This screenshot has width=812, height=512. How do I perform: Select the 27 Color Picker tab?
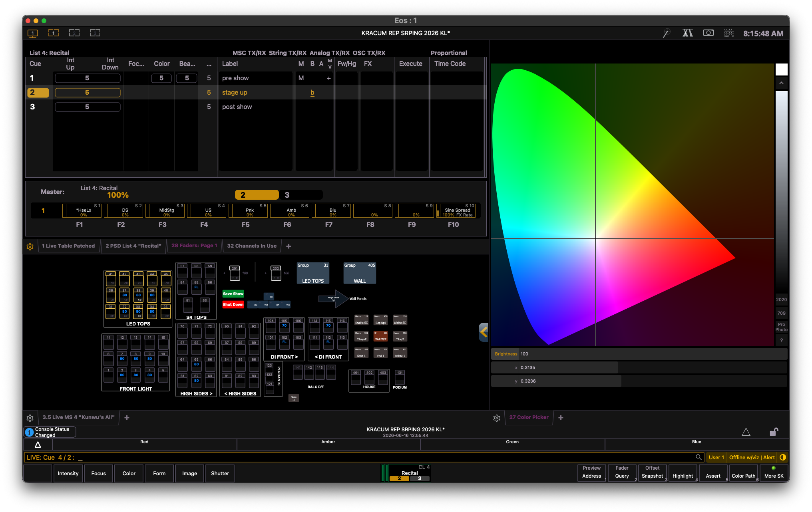tap(529, 417)
